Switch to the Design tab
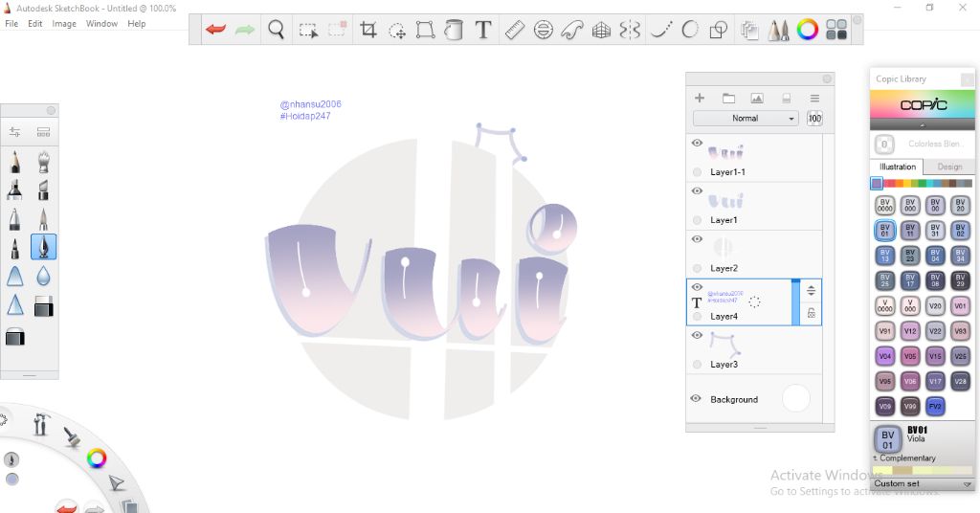Image resolution: width=980 pixels, height=513 pixels. pos(949,167)
